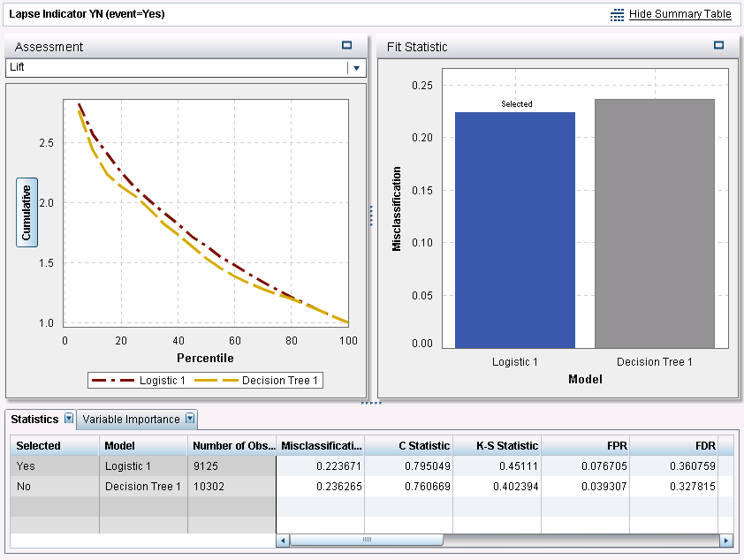The image size is (744, 560).
Task: Click FPR value 0.039307
Action: pos(604,487)
